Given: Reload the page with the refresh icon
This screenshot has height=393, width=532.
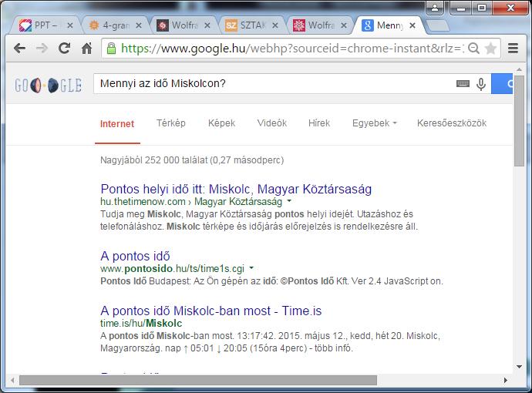Looking at the screenshot, I should point(64,49).
